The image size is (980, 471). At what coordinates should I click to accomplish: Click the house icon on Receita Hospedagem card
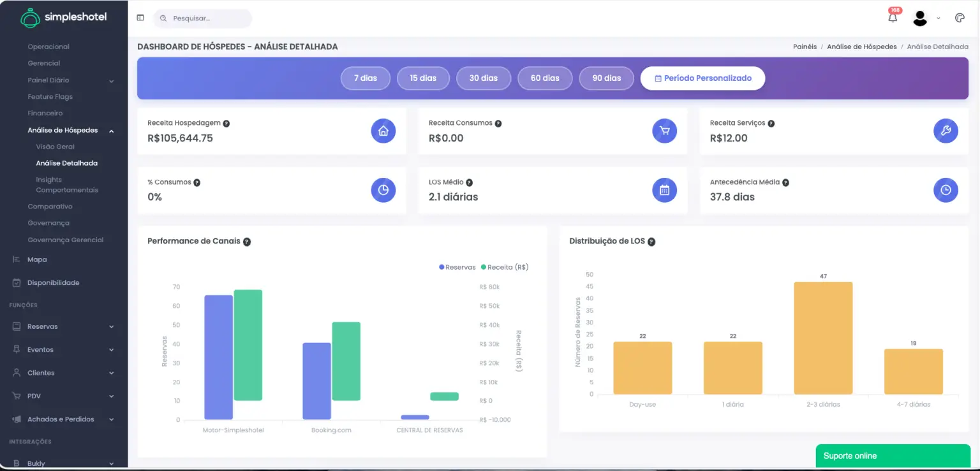click(383, 131)
